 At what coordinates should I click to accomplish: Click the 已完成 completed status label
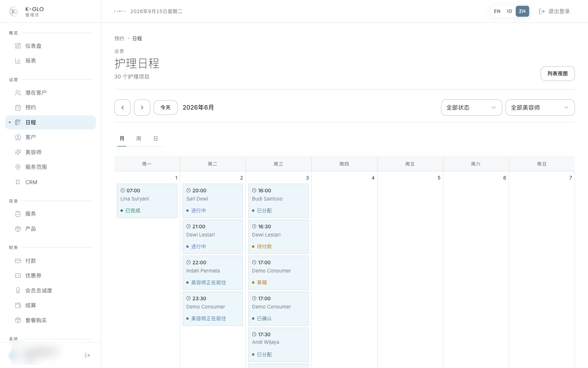point(133,211)
